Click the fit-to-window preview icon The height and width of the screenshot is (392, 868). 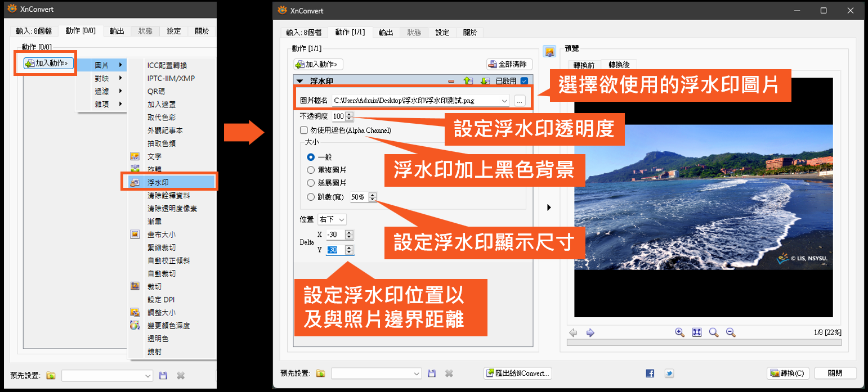coord(697,332)
